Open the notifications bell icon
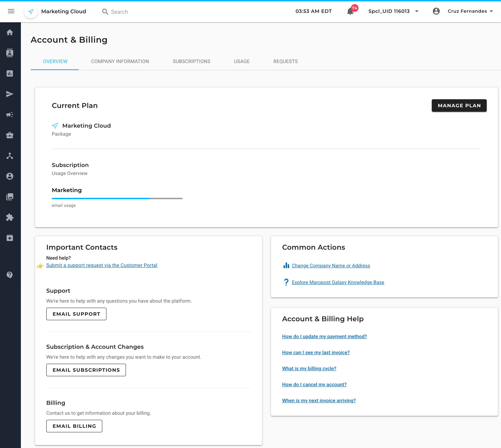This screenshot has height=448, width=501. [x=350, y=11]
